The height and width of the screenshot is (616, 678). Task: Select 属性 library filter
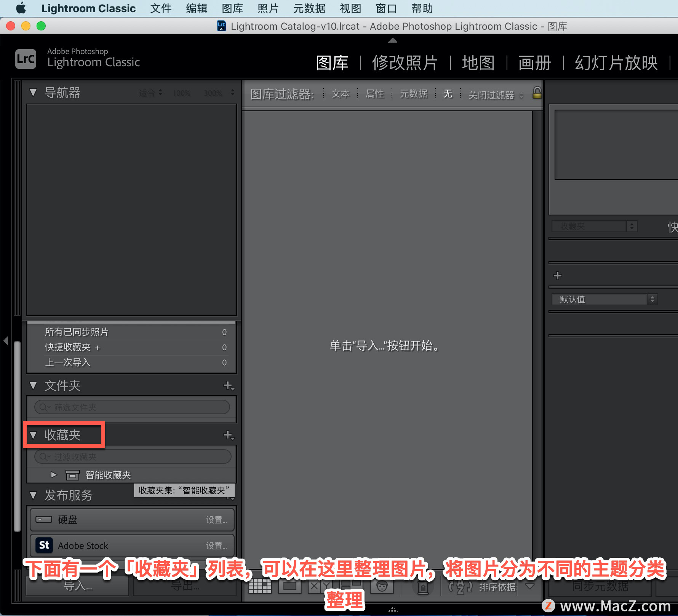coord(375,94)
